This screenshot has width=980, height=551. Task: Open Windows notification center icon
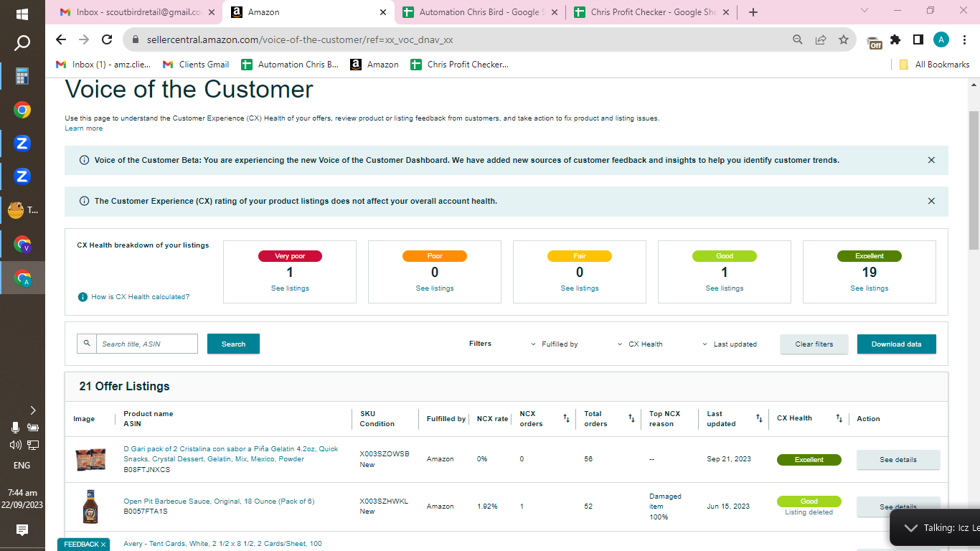[x=22, y=529]
